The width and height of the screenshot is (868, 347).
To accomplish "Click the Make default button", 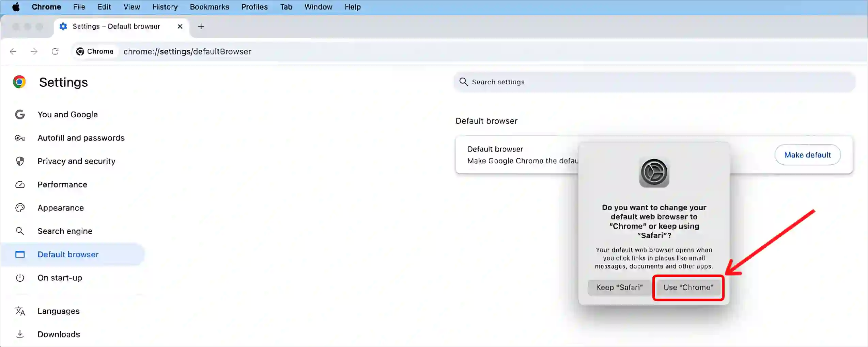I will click(807, 155).
